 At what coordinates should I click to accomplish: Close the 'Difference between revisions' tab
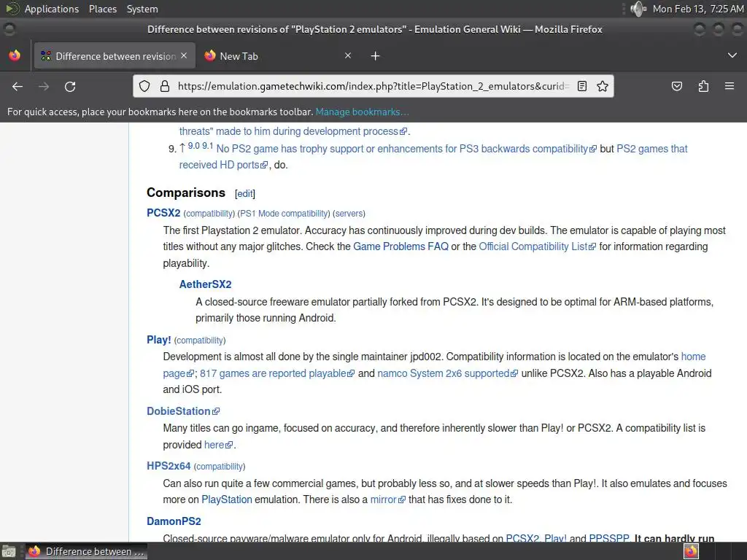184,55
